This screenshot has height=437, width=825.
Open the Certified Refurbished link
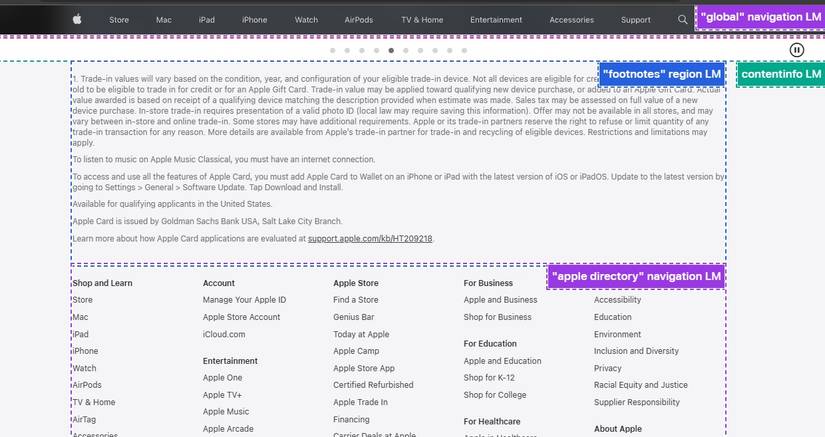click(x=373, y=385)
